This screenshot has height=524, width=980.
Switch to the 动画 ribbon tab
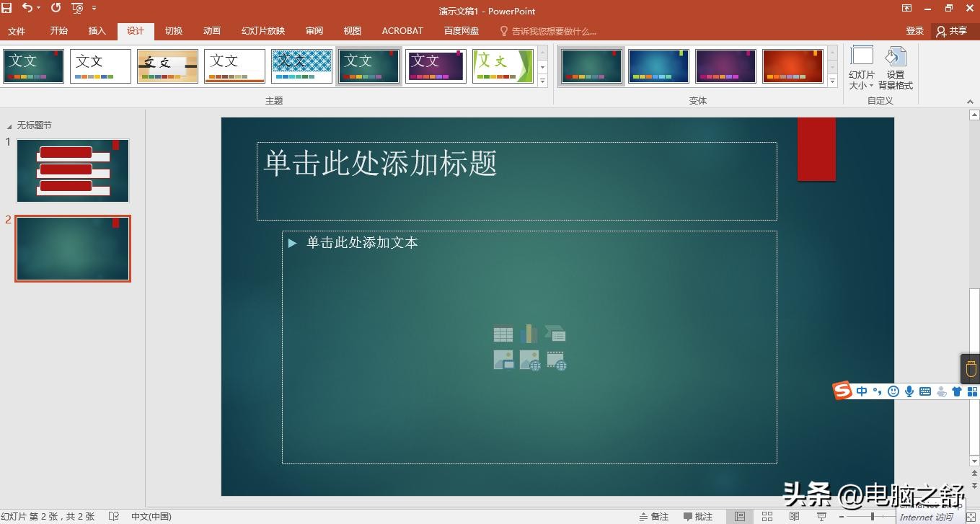click(211, 31)
